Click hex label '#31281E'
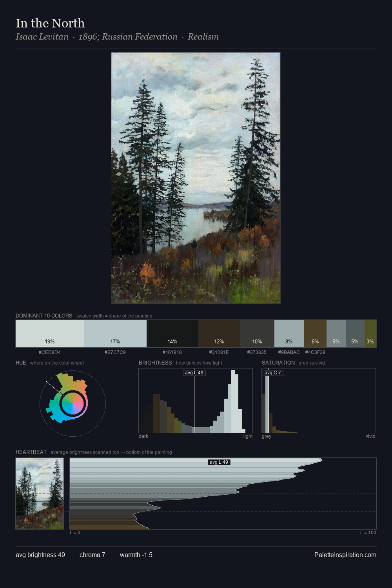392x588 pixels. coord(219,352)
